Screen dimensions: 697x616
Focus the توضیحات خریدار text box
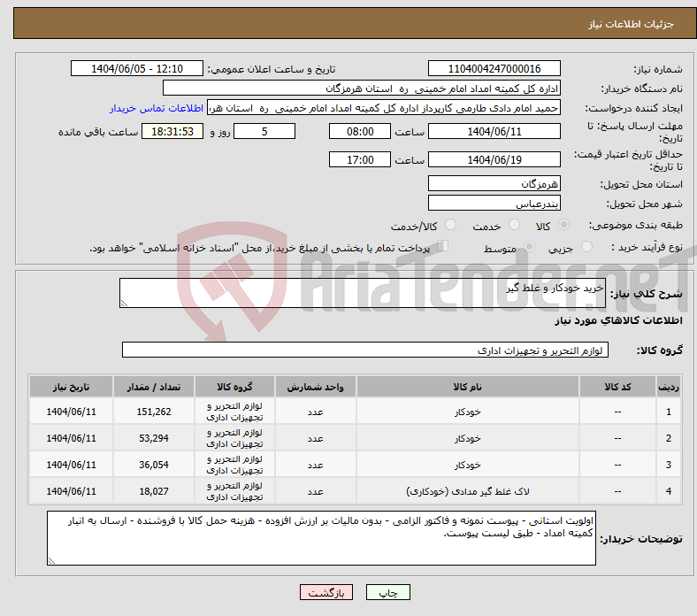click(321, 537)
